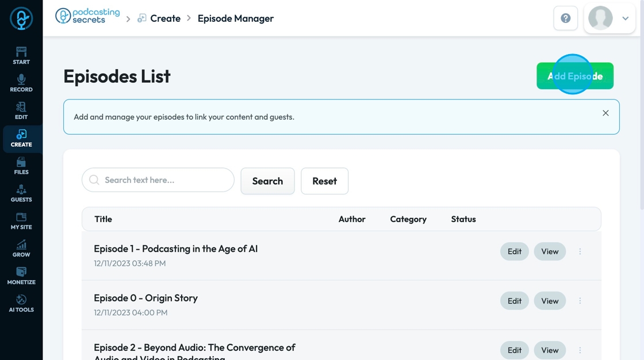Screen dimensions: 644x360
Task: Open the Files section in sidebar
Action: 21,166
